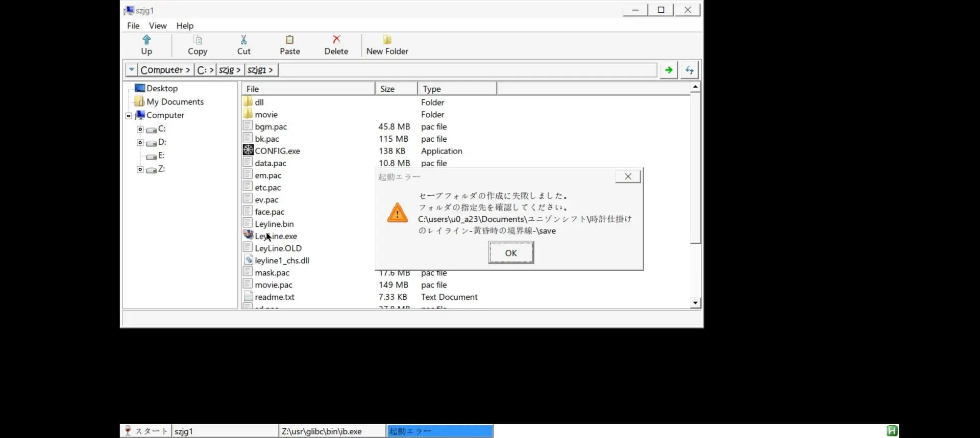This screenshot has height=438, width=980.
Task: Click the green H tray icon
Action: 892,431
